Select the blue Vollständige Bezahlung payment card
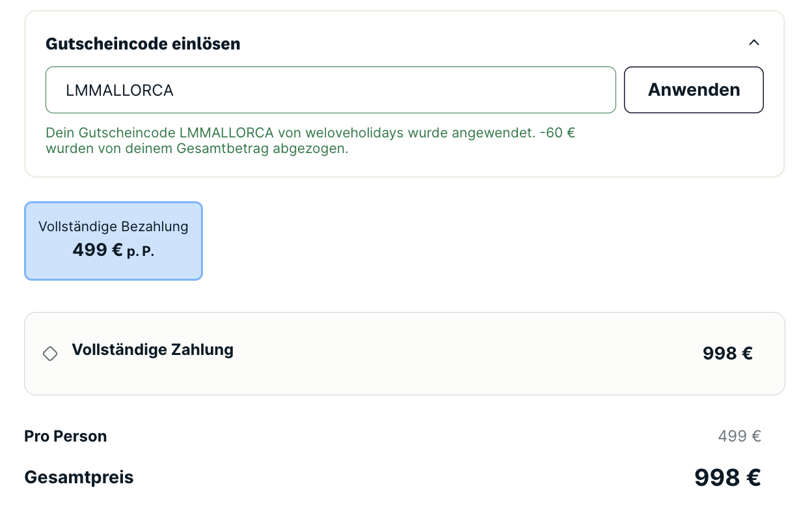The width and height of the screenshot is (812, 508). click(113, 241)
